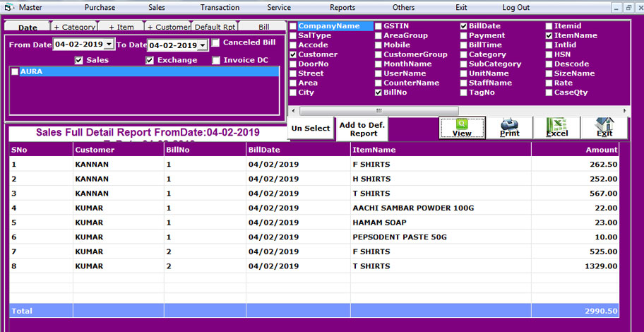This screenshot has height=332, width=644.
Task: Click the ItemName column header
Action: tap(441, 150)
